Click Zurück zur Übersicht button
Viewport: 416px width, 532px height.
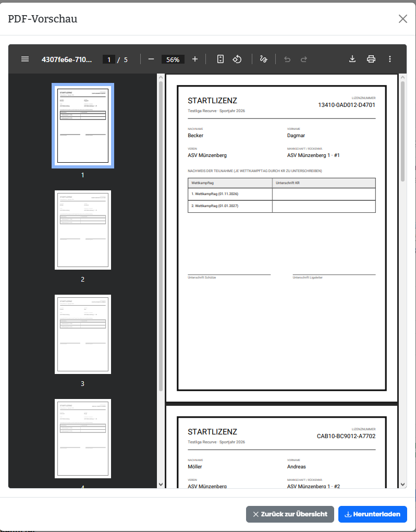[290, 514]
